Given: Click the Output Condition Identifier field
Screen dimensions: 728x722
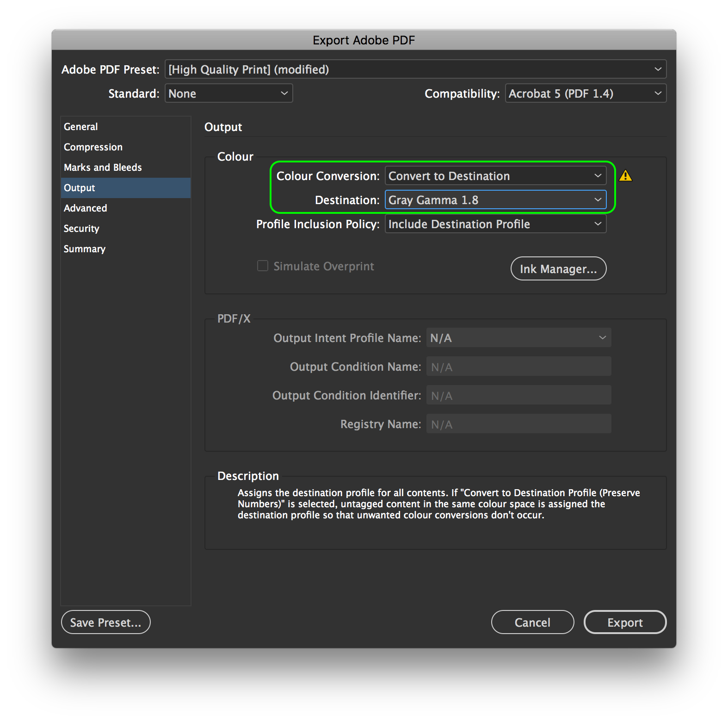Looking at the screenshot, I should (x=518, y=395).
